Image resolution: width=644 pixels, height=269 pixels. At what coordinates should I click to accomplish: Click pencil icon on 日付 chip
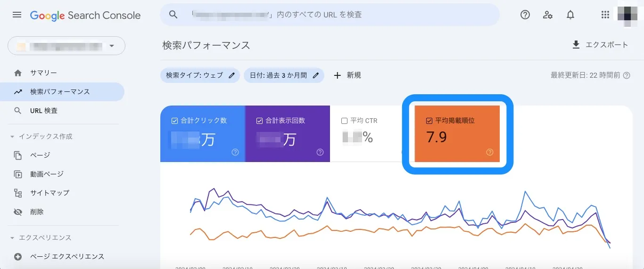click(316, 75)
